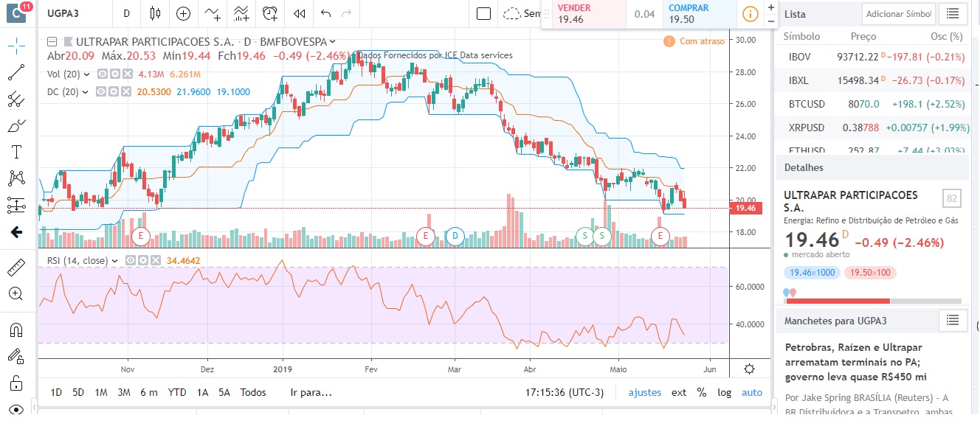Open the pitchfork drawing tools
This screenshot has height=429, width=980.
click(x=16, y=99)
